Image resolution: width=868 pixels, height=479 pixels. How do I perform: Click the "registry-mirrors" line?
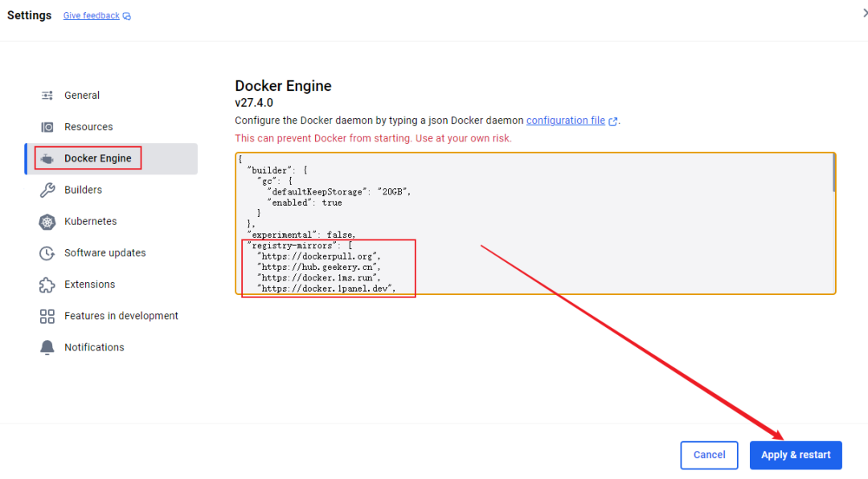coord(300,245)
